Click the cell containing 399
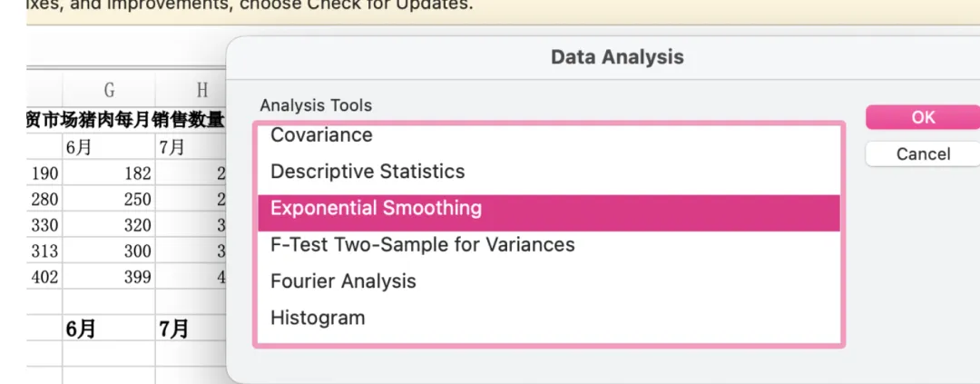 click(109, 278)
